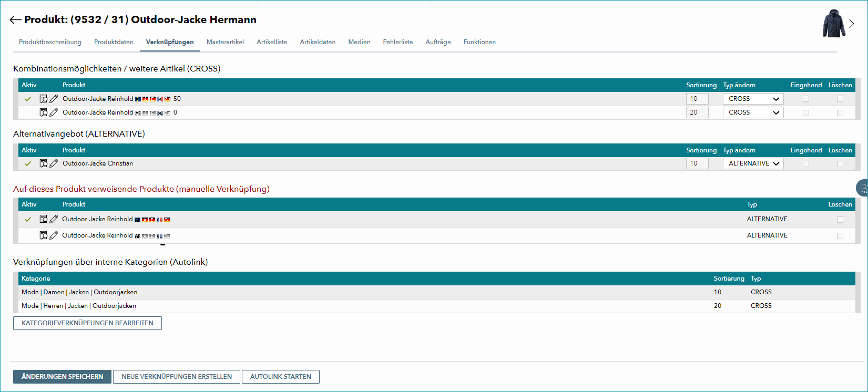Viewport: 868px width, 392px height.
Task: Edit Outdoor-Jacke Christian via pencil icon
Action: [54, 163]
